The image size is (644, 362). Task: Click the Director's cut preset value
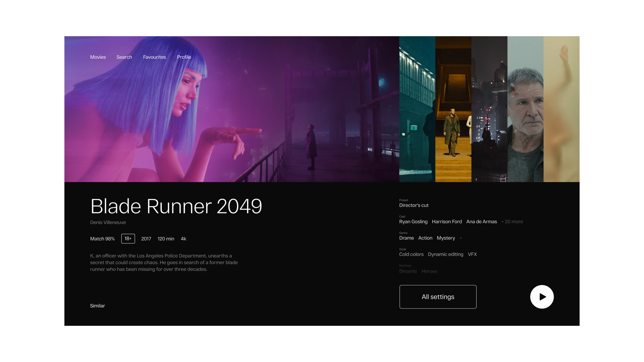[414, 205]
